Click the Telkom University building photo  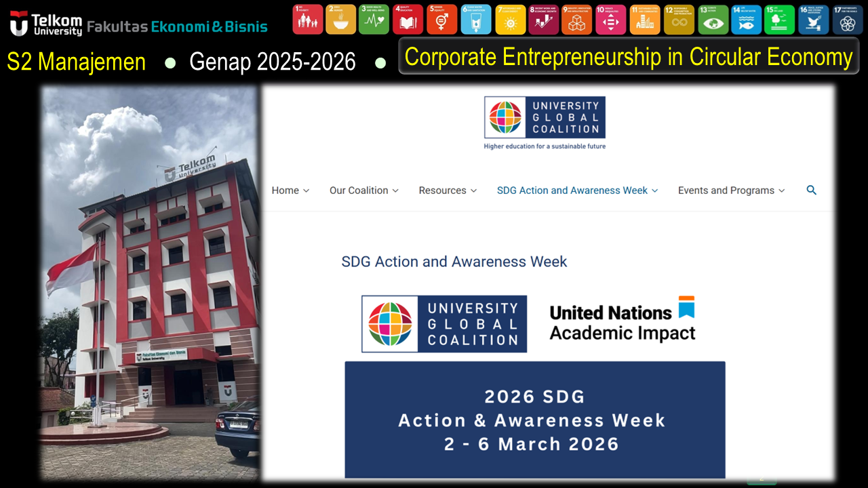coord(150,282)
